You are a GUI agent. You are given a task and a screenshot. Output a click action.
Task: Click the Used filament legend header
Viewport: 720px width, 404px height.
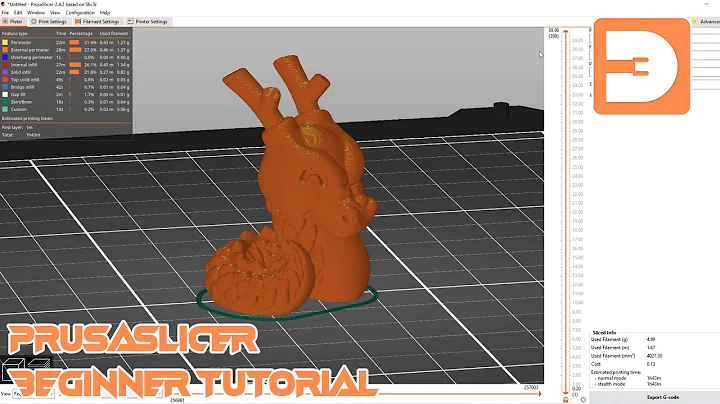point(114,34)
